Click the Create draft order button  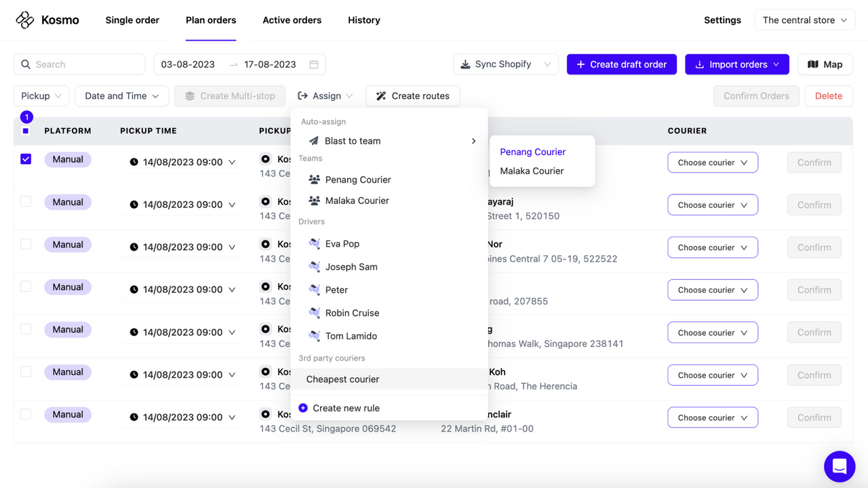pyautogui.click(x=621, y=64)
